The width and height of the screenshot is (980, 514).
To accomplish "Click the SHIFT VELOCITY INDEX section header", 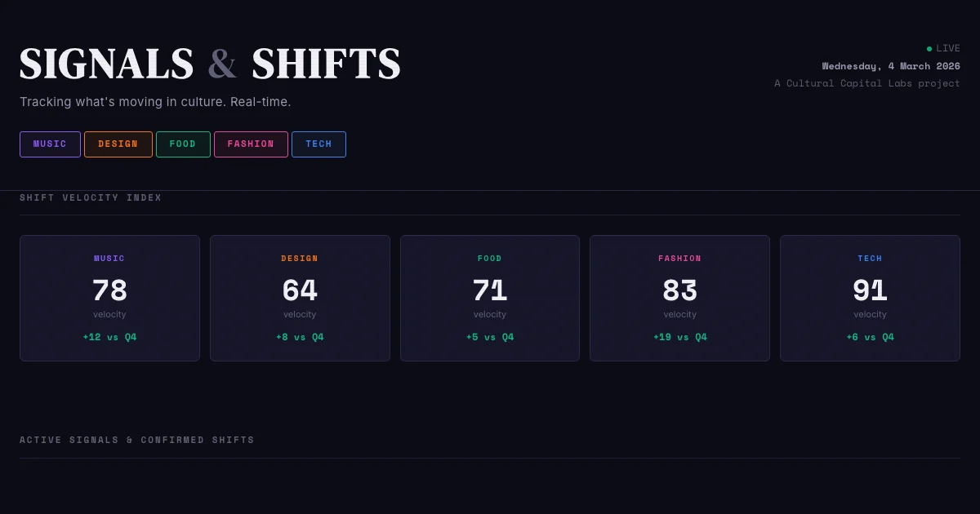I will tap(91, 197).
